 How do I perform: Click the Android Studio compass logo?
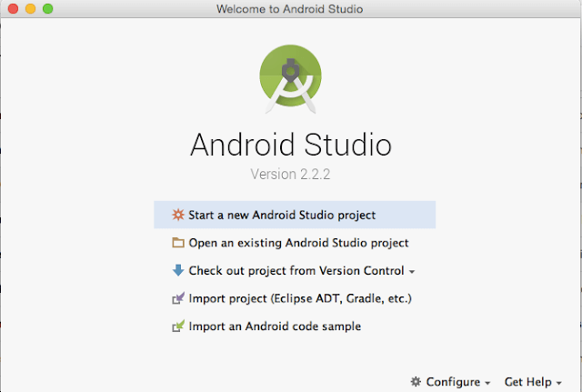[x=291, y=79]
